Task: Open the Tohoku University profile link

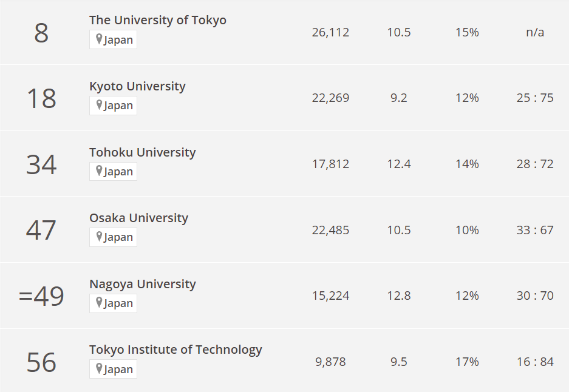Action: point(142,152)
